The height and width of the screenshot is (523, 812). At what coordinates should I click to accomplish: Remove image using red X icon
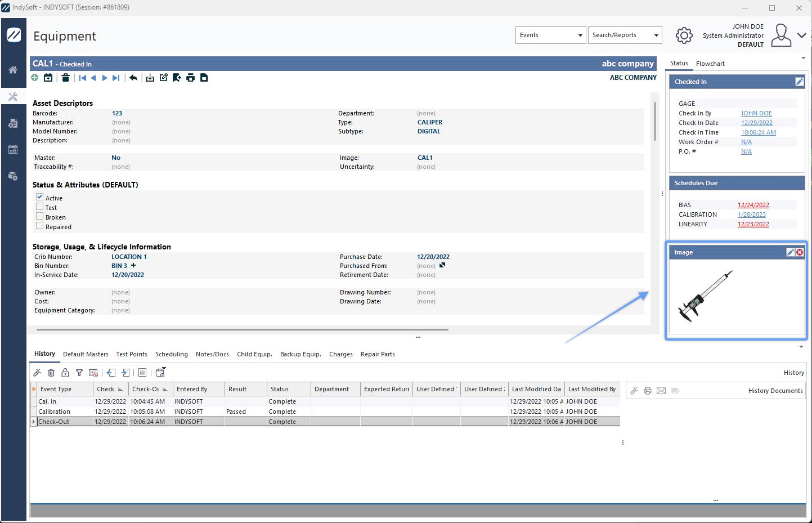800,252
